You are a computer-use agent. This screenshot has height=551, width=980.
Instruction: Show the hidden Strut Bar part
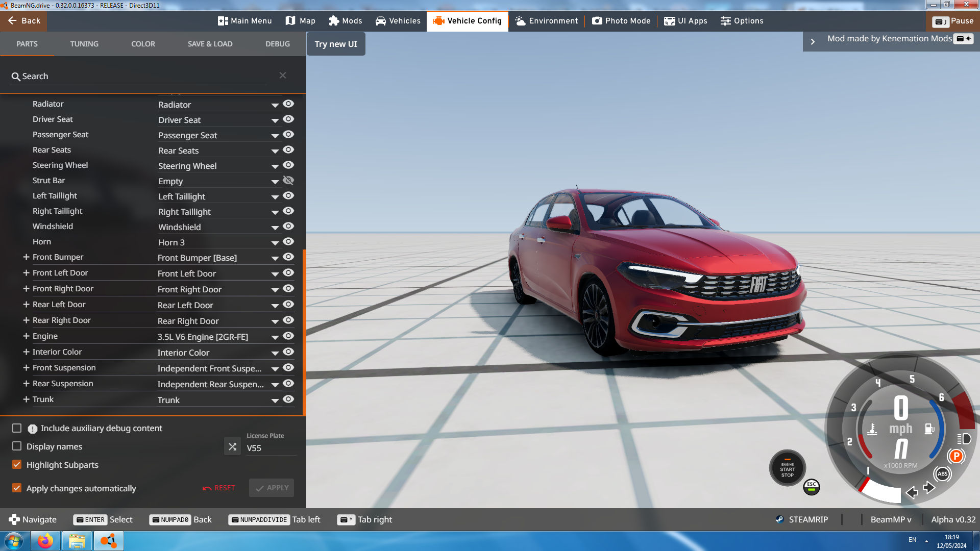pos(288,181)
